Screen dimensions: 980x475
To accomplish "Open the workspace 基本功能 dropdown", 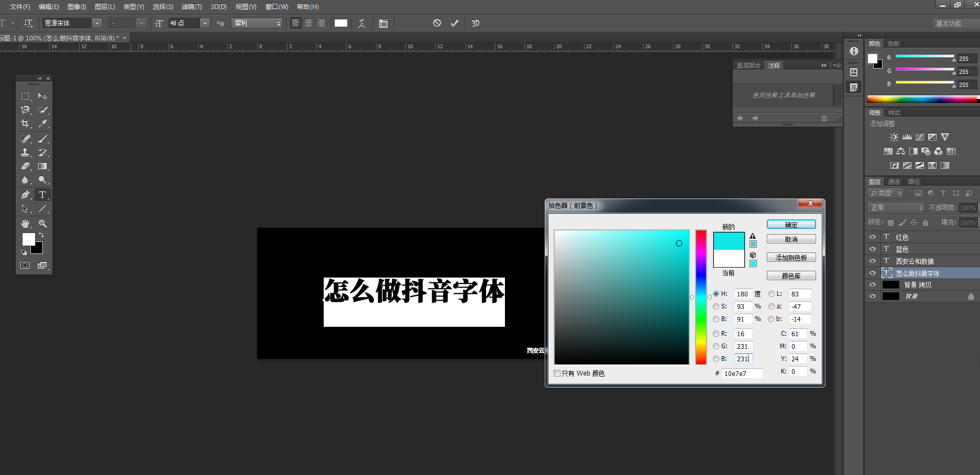I will coord(956,24).
